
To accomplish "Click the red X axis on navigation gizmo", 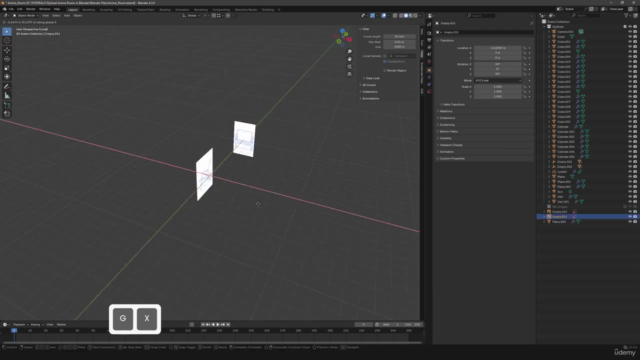I will tap(349, 40).
